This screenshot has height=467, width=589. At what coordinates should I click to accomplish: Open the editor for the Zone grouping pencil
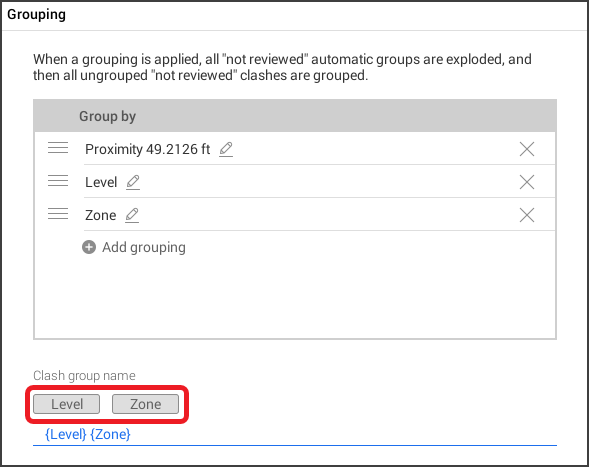point(132,216)
